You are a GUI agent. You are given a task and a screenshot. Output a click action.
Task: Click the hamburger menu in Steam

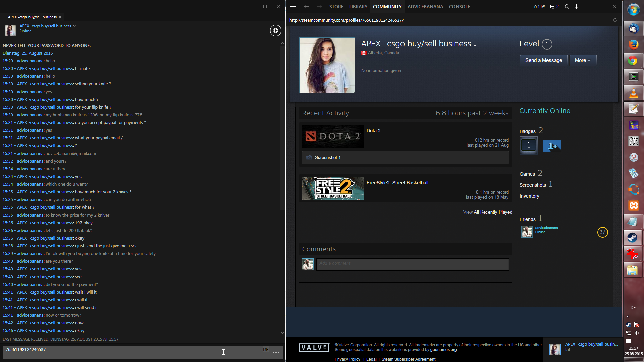[x=293, y=7]
